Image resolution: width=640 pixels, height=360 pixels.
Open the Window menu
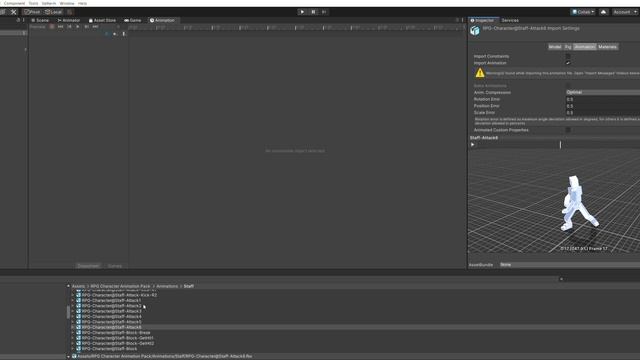click(x=67, y=3)
